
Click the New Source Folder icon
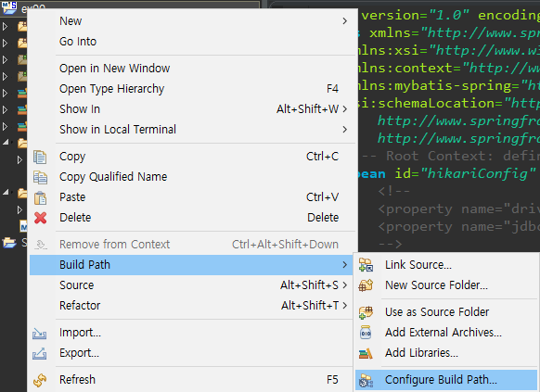[x=366, y=285]
